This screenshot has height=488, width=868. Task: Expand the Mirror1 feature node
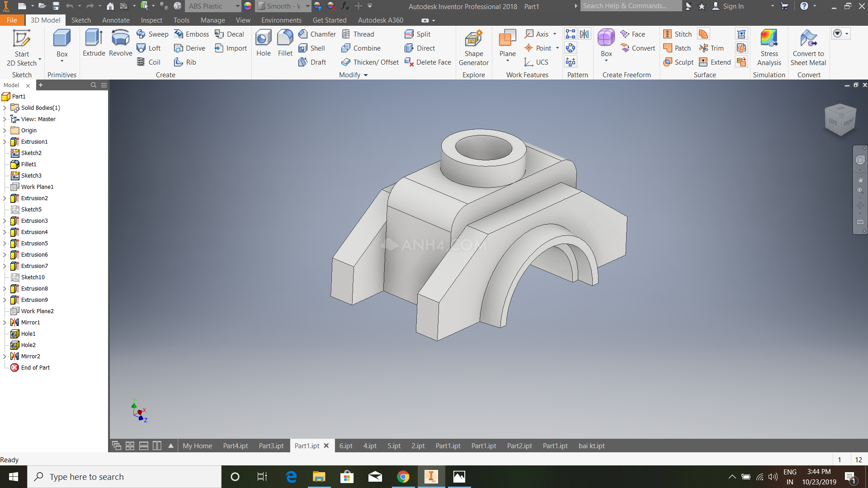(5, 323)
